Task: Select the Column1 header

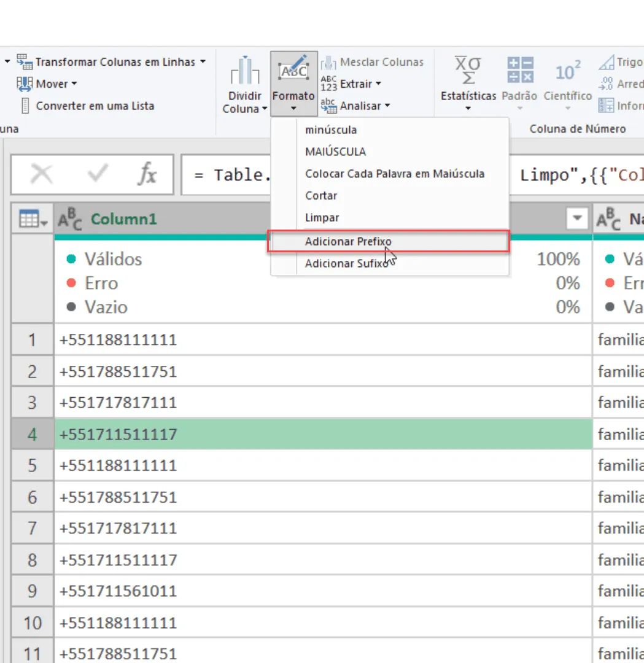Action: (124, 219)
